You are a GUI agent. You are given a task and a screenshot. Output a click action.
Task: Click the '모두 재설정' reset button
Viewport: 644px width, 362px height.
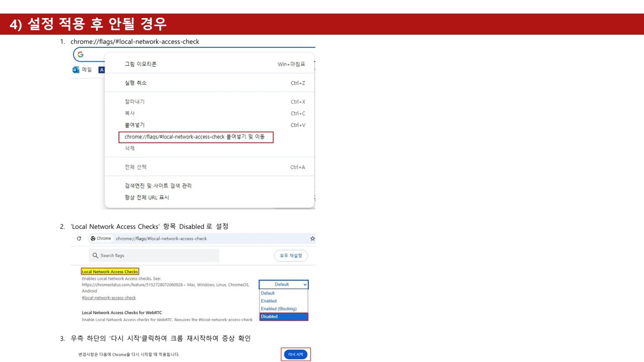point(291,255)
